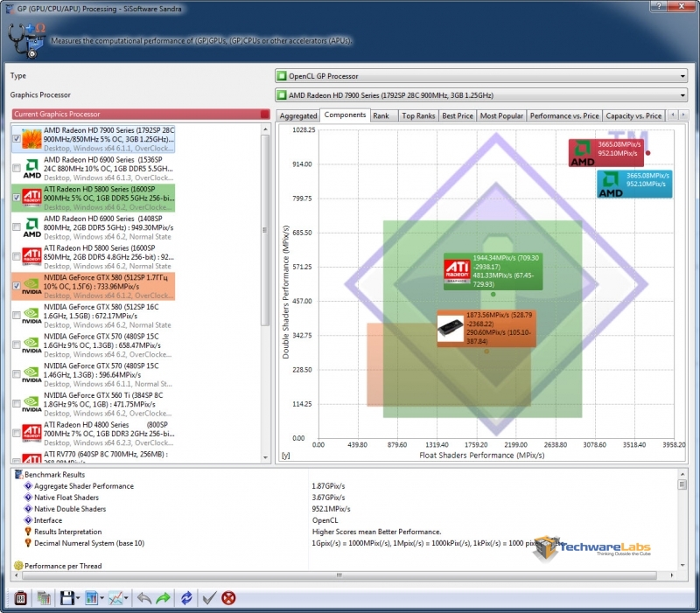Screen dimensions: 700x613
Task: Check the GTX 560 Ti entry checkbox
Action: (17, 404)
